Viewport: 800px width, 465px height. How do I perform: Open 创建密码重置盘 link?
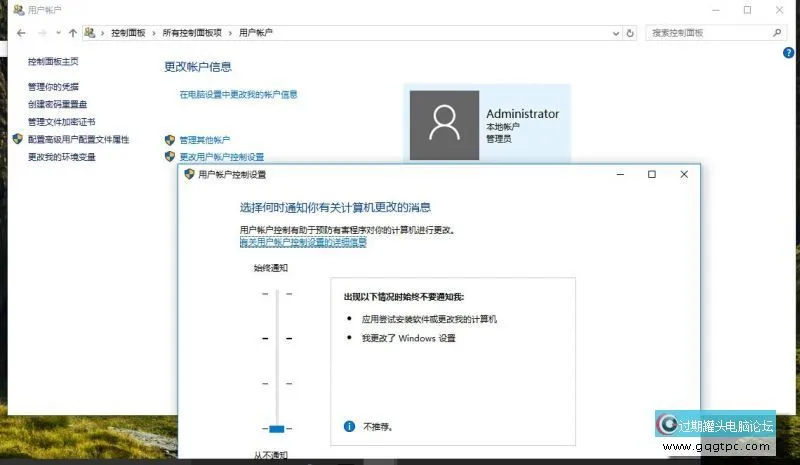pyautogui.click(x=57, y=104)
